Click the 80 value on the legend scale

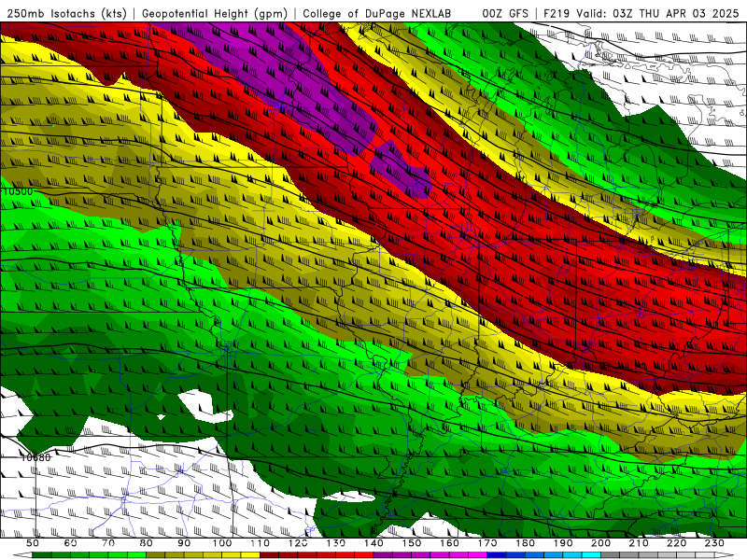pos(147,543)
